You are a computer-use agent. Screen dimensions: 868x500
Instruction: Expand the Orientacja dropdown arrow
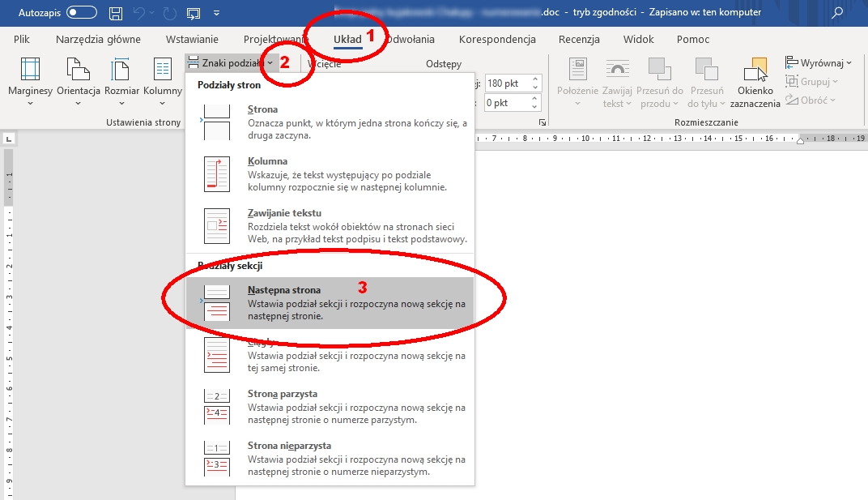(x=78, y=103)
